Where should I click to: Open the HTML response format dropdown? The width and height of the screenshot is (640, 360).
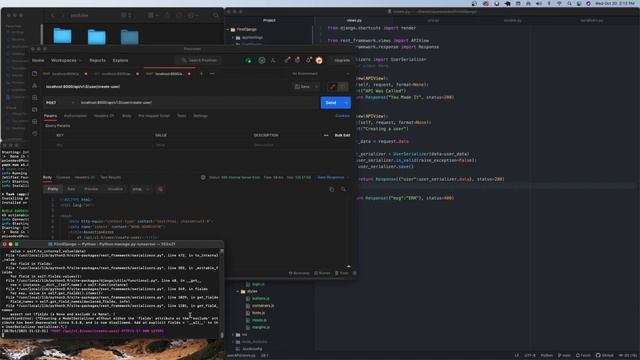click(141, 189)
